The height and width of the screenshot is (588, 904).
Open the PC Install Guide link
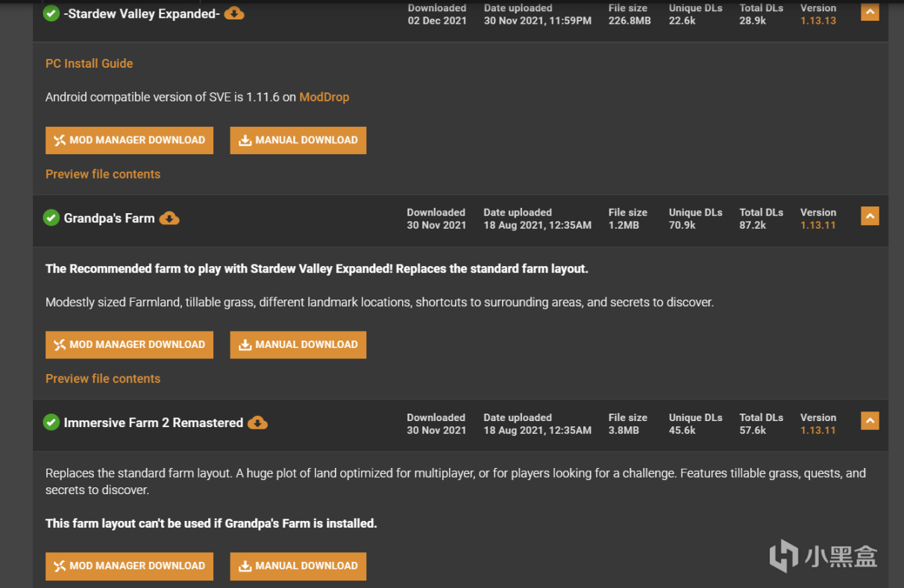[x=89, y=63]
